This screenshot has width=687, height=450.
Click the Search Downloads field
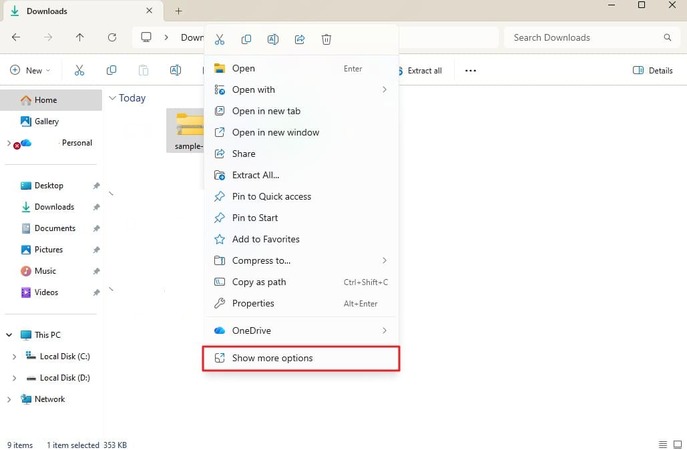coord(593,38)
